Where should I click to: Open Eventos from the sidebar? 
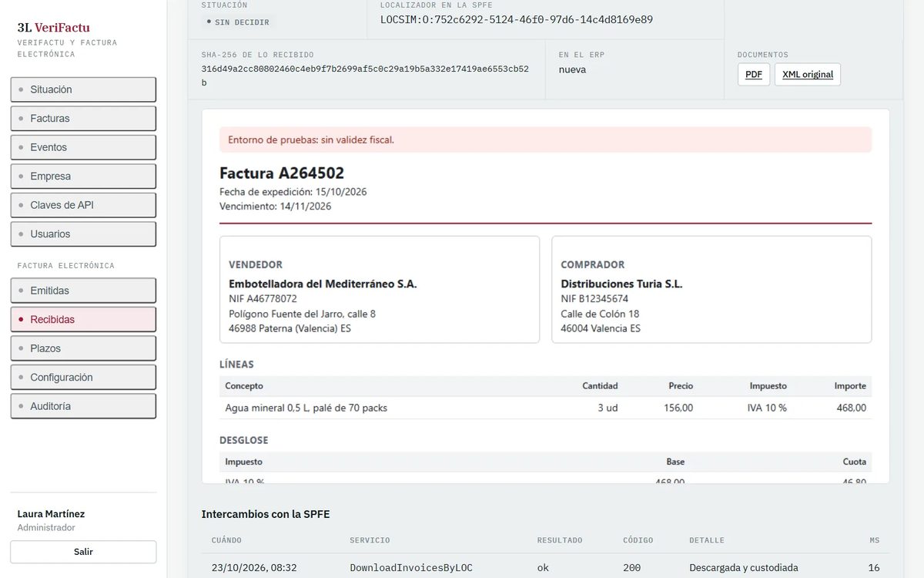pos(83,147)
